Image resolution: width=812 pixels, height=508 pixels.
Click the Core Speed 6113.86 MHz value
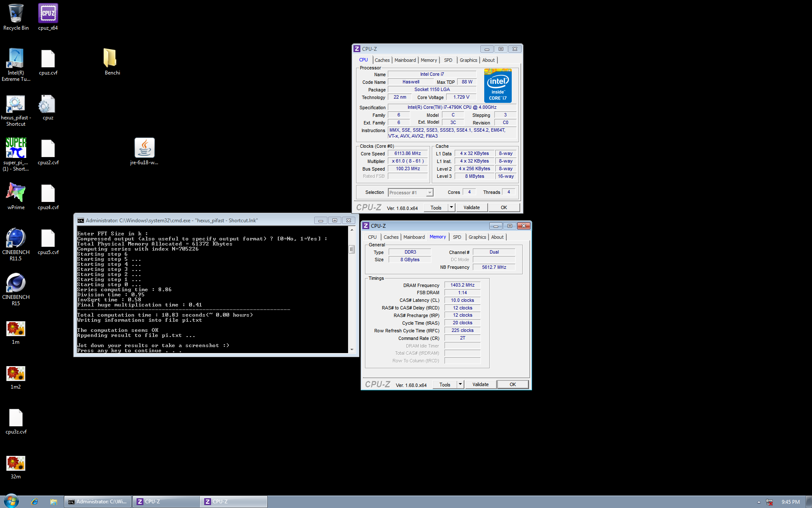(x=407, y=154)
